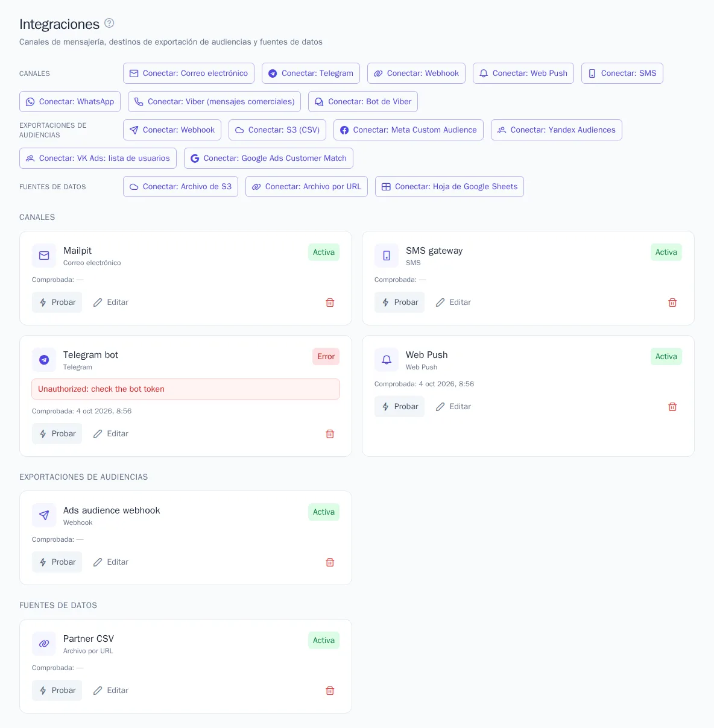Image resolution: width=714 pixels, height=728 pixels.
Task: Click the Ads audience webhook paper-plane icon
Action: pyautogui.click(x=44, y=515)
